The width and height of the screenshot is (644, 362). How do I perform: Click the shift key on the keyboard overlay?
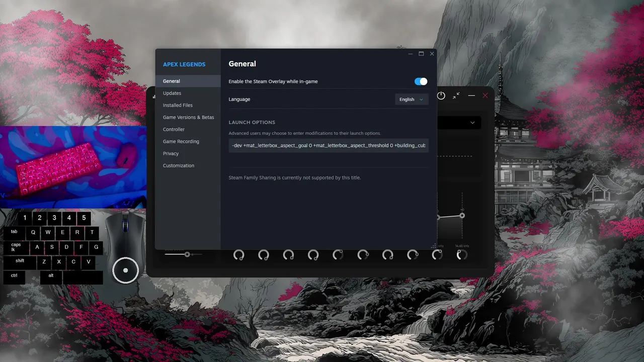(20, 263)
